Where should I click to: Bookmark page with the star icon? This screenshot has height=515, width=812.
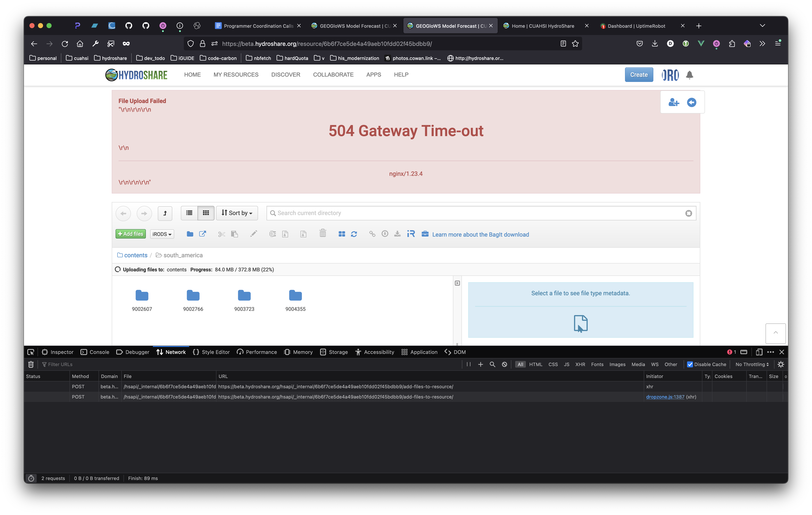pos(575,44)
